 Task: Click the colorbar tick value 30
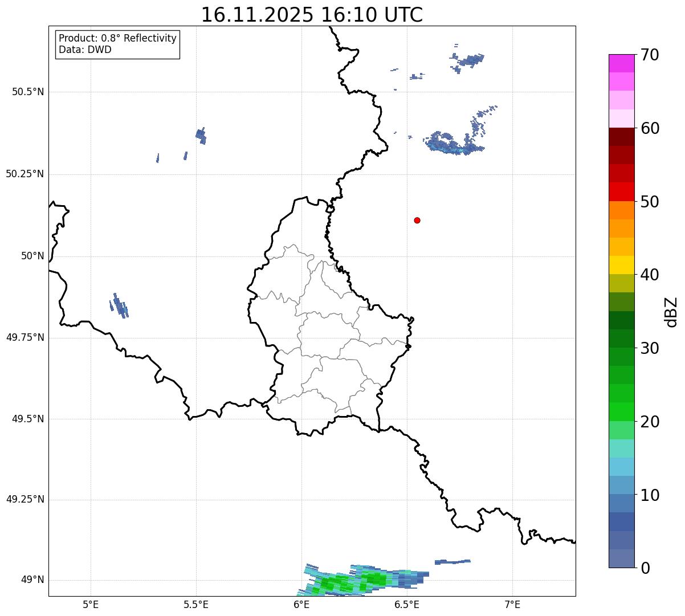(650, 348)
